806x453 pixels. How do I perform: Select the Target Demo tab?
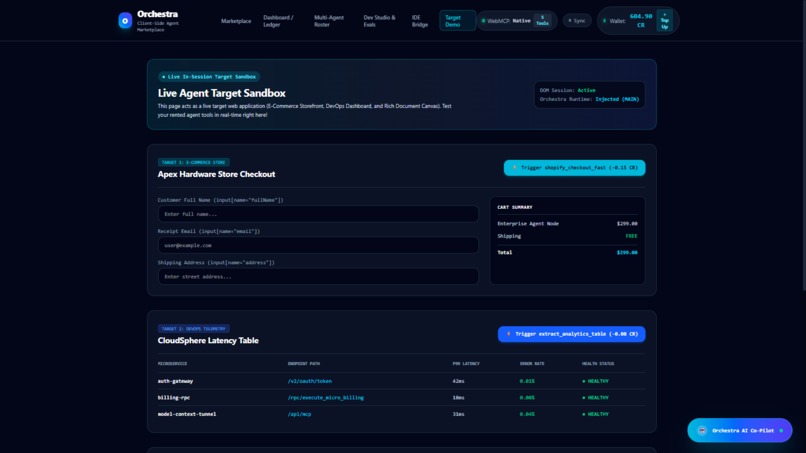pyautogui.click(x=457, y=21)
